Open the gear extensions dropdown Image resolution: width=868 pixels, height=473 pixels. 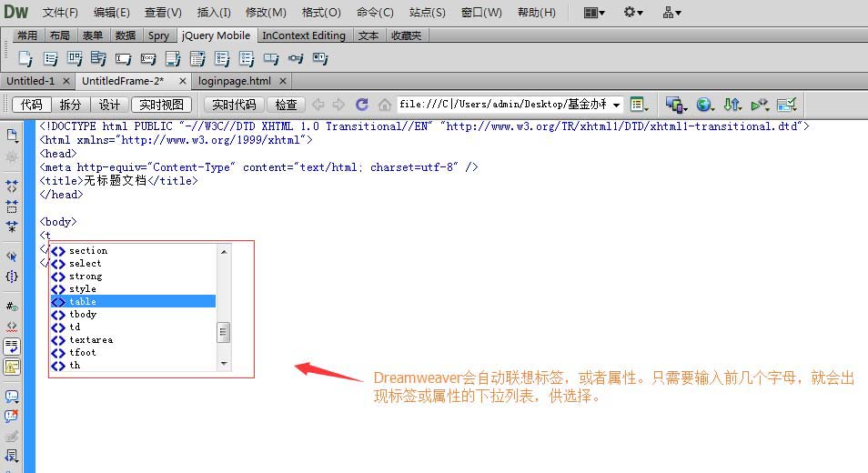(x=632, y=12)
